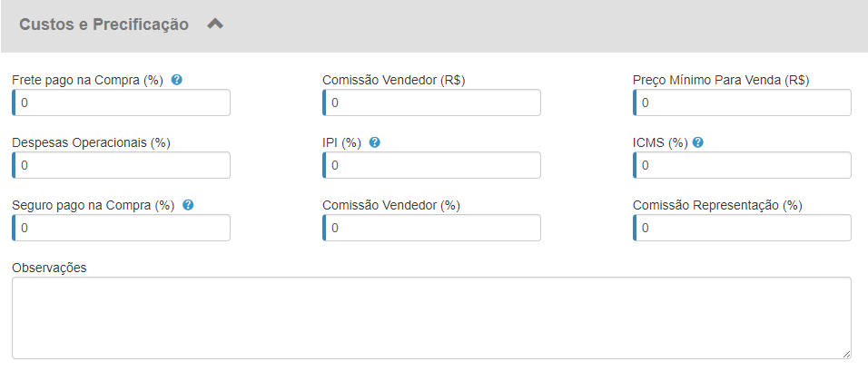Focus the Comissão Vendedor (R$) field

point(432,103)
